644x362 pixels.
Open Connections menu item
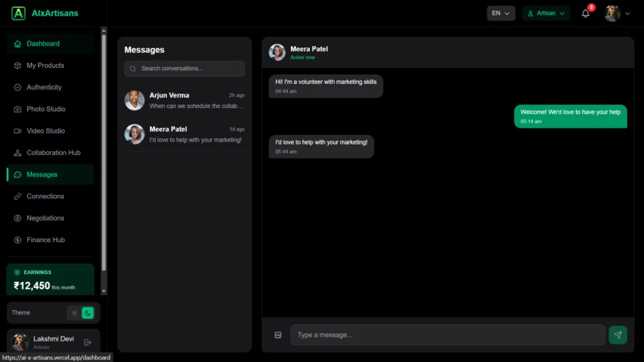point(50,197)
